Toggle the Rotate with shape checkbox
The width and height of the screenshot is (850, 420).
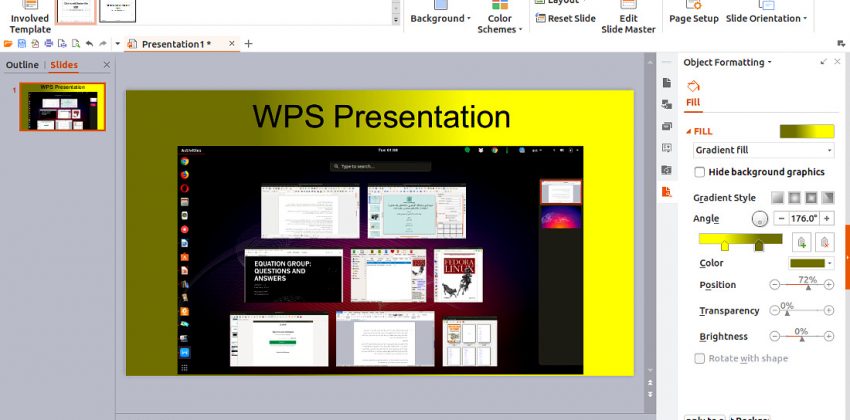700,359
